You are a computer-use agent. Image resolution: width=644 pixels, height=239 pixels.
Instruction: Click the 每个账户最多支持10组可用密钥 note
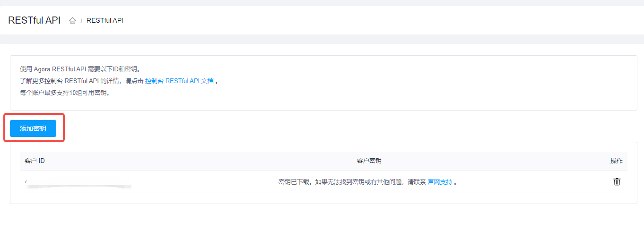point(65,93)
